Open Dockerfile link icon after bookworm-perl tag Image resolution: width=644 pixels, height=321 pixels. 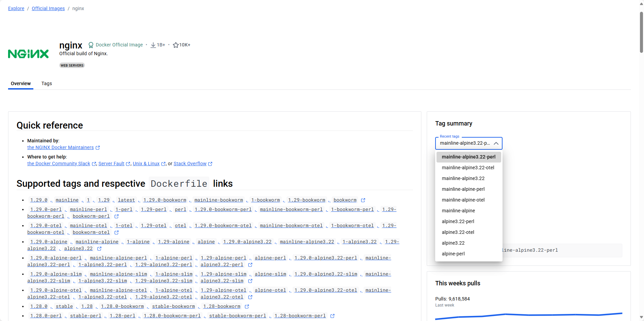(x=117, y=216)
